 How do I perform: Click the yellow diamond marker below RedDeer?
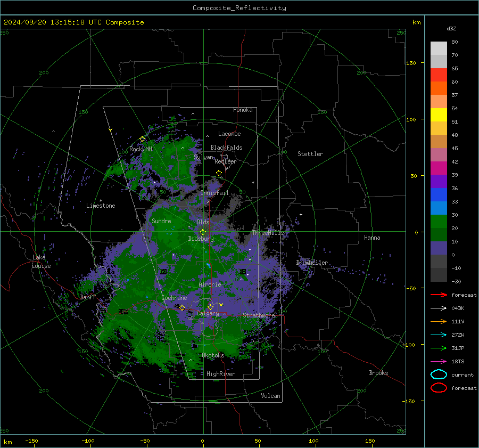pos(219,173)
